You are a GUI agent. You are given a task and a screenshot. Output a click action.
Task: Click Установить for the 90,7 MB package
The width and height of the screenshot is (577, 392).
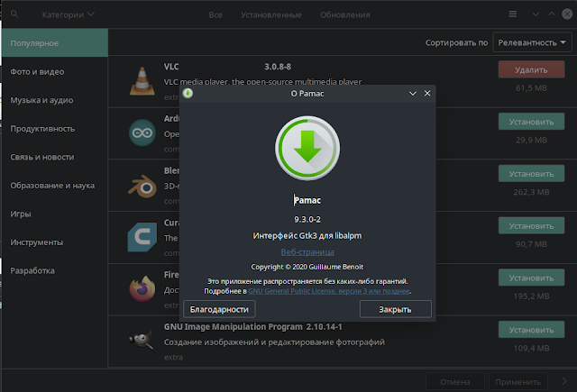pyautogui.click(x=531, y=226)
